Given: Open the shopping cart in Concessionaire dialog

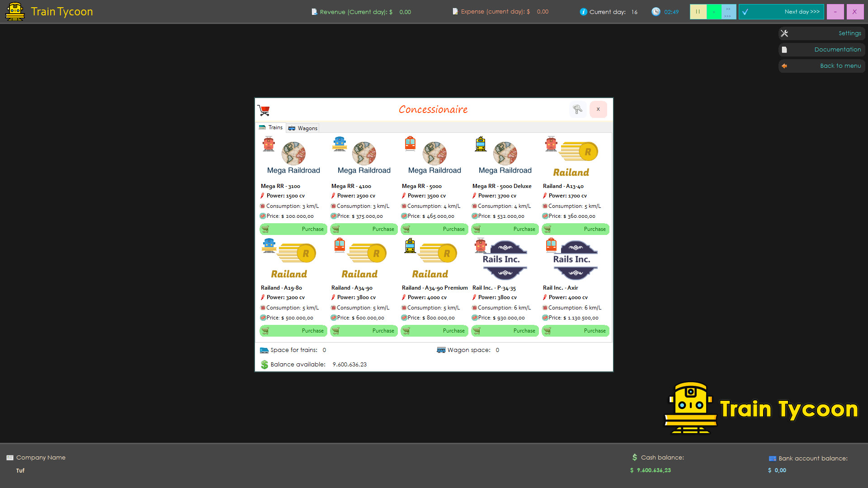Looking at the screenshot, I should (264, 109).
